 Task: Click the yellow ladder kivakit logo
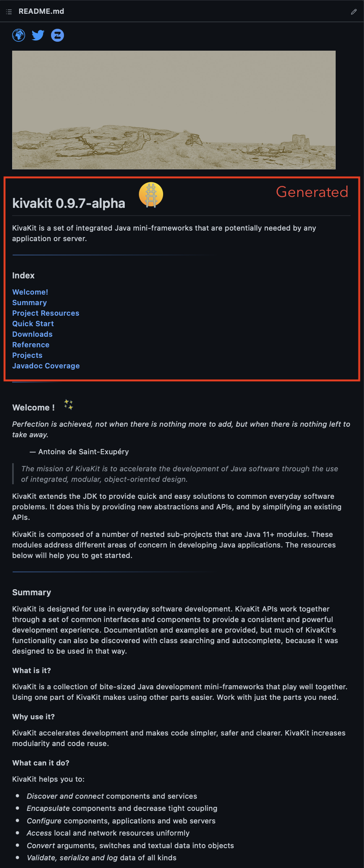(x=151, y=195)
